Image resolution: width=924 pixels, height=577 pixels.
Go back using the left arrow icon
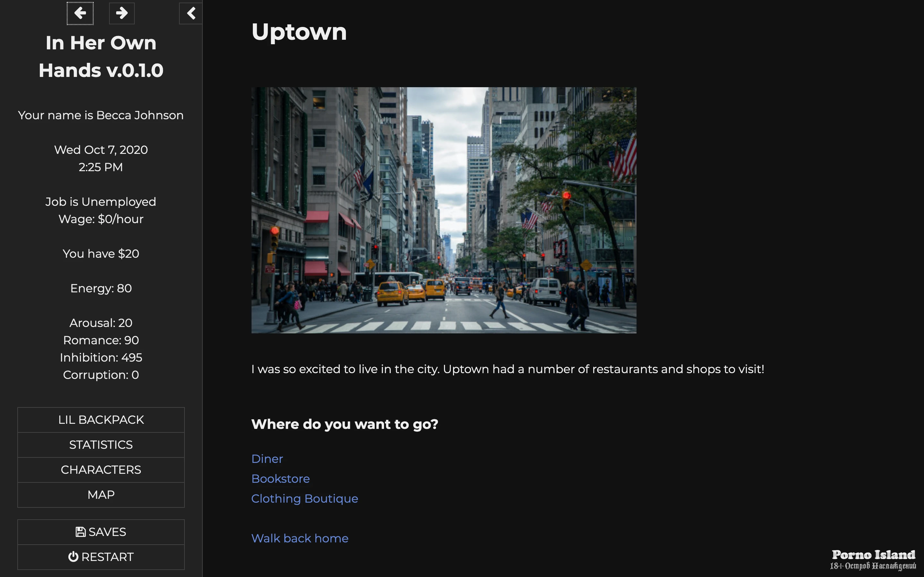[x=80, y=13]
